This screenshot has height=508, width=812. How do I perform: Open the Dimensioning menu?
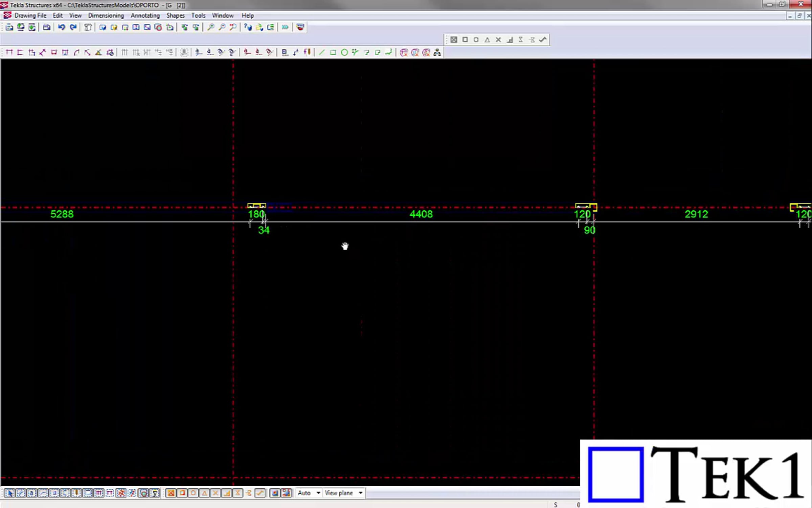pos(106,16)
